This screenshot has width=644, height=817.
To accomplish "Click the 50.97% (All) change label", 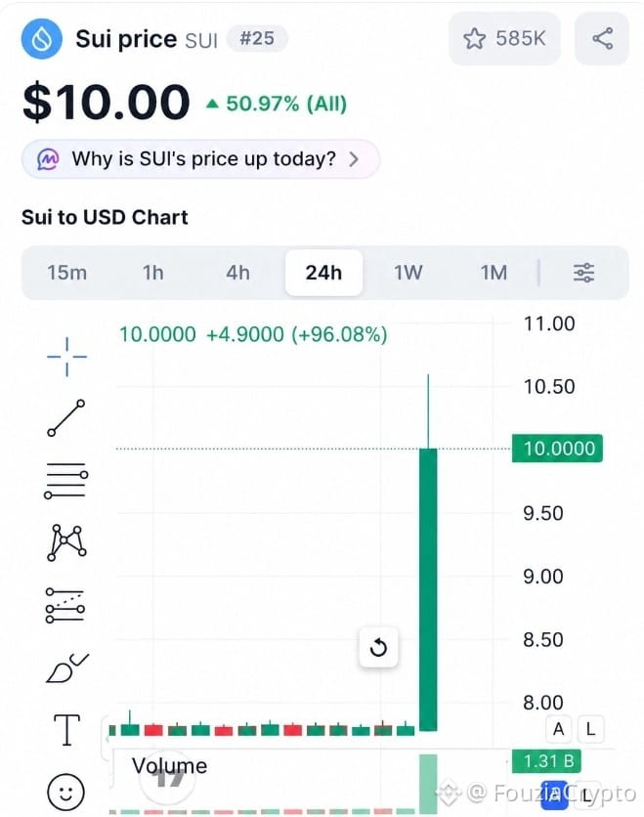I will pyautogui.click(x=277, y=104).
